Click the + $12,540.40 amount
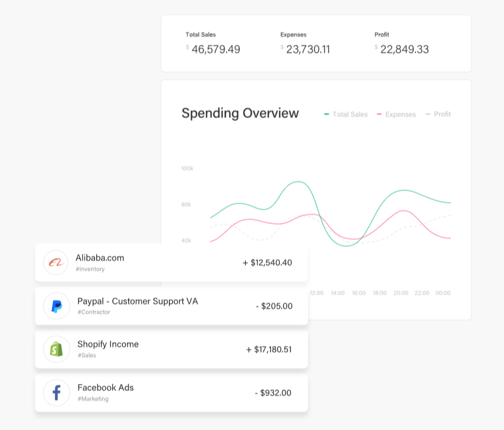Image resolution: width=504 pixels, height=430 pixels. click(267, 263)
